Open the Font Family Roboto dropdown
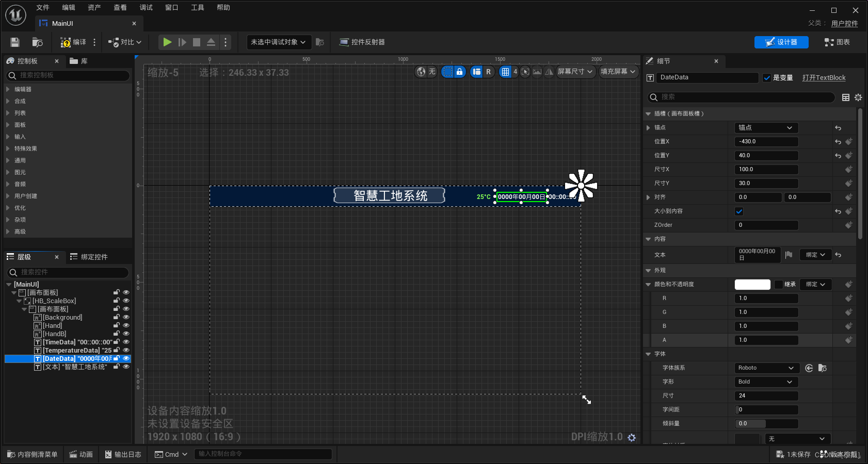This screenshot has width=868, height=464. coord(766,368)
